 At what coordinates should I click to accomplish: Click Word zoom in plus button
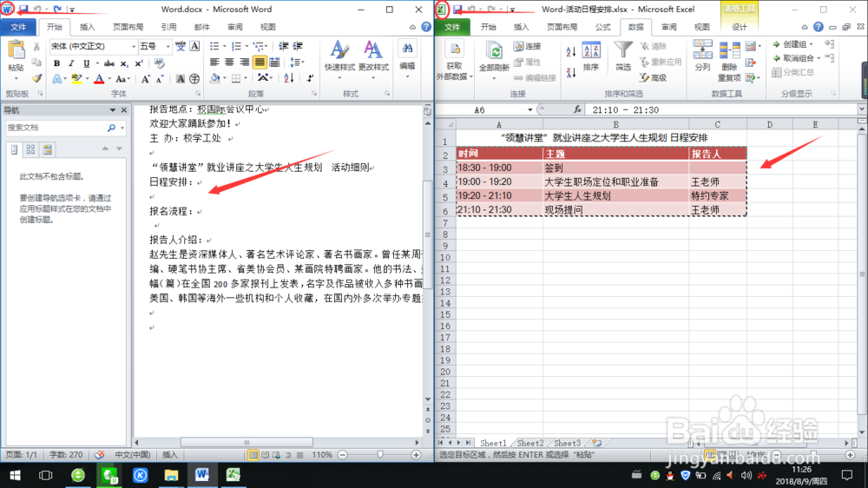point(416,455)
